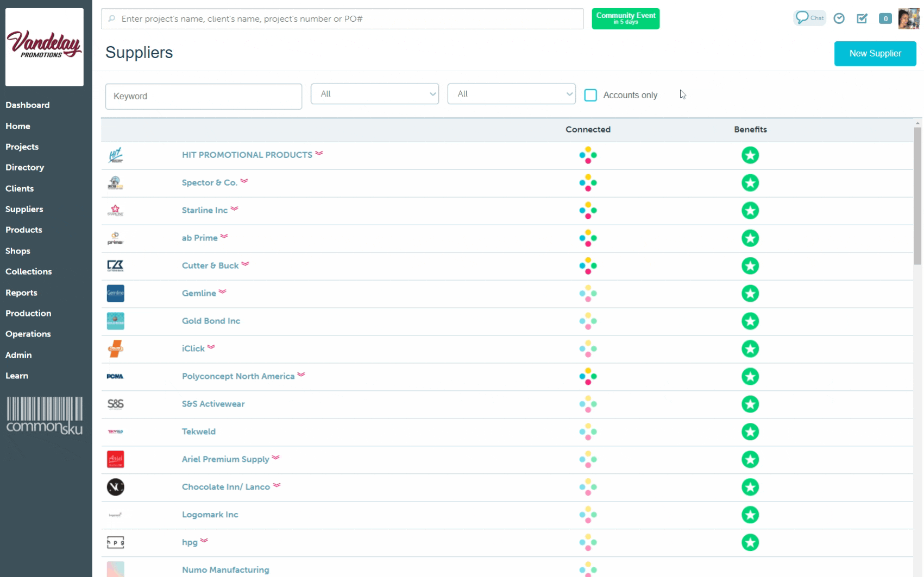Click the supplier Keyword search field
This screenshot has height=577, width=924.
pos(203,96)
